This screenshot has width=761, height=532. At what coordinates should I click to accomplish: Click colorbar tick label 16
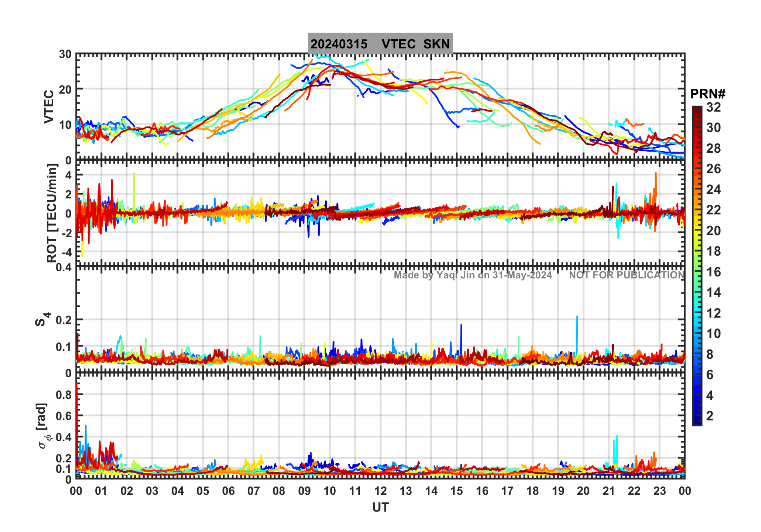(x=713, y=272)
